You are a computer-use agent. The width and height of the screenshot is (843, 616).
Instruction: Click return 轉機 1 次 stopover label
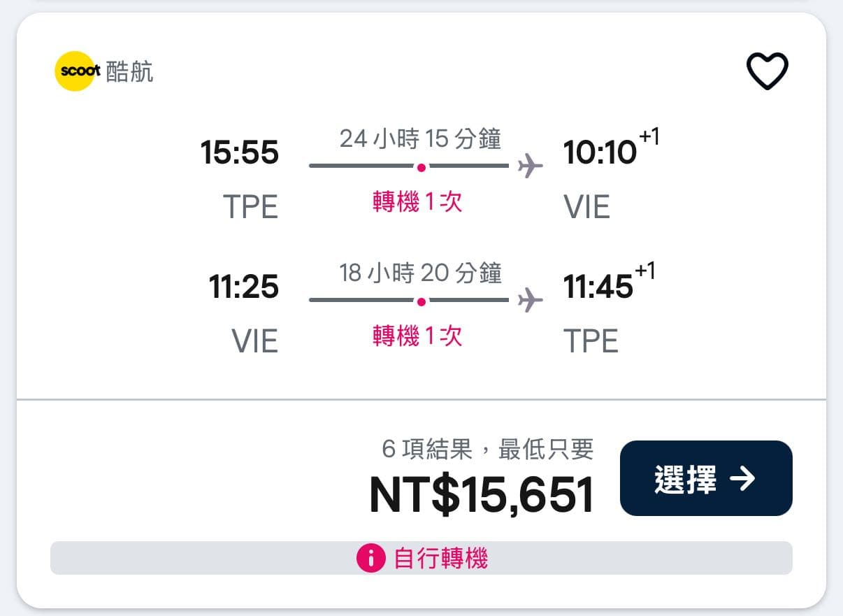click(417, 337)
